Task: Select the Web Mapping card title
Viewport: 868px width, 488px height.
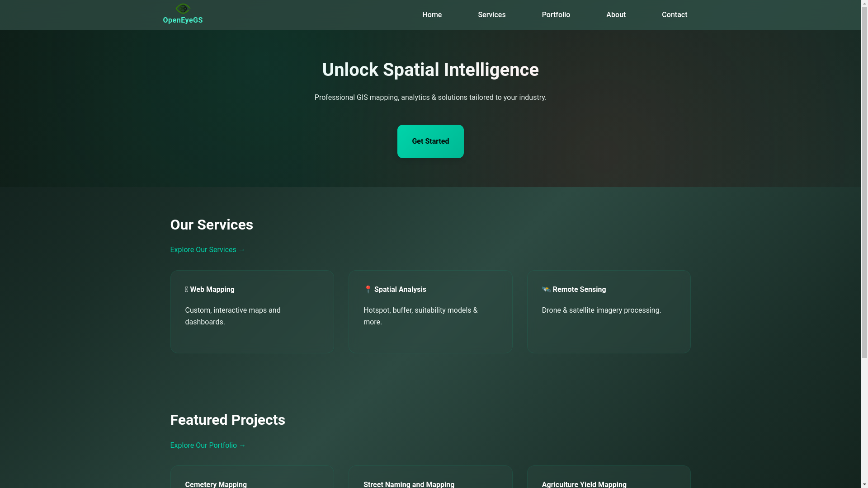Action: (212, 290)
